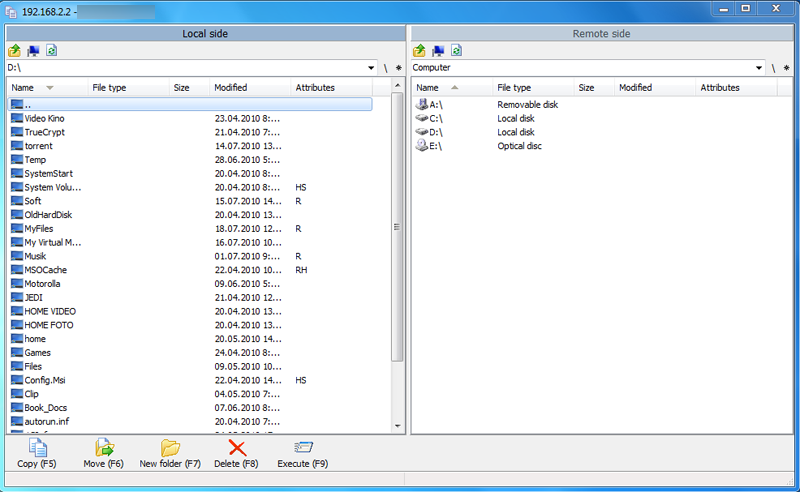Refresh the Local side file list
This screenshot has width=800, height=492.
tap(52, 51)
